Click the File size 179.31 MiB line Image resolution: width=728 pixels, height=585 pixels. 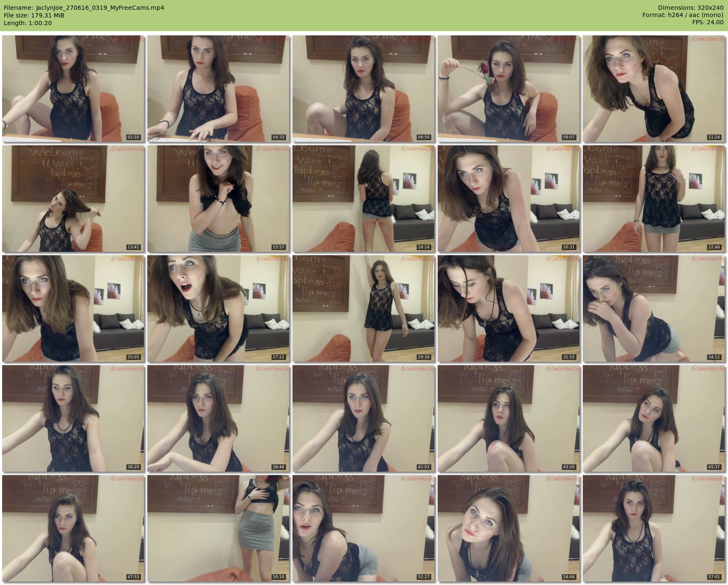click(x=34, y=15)
